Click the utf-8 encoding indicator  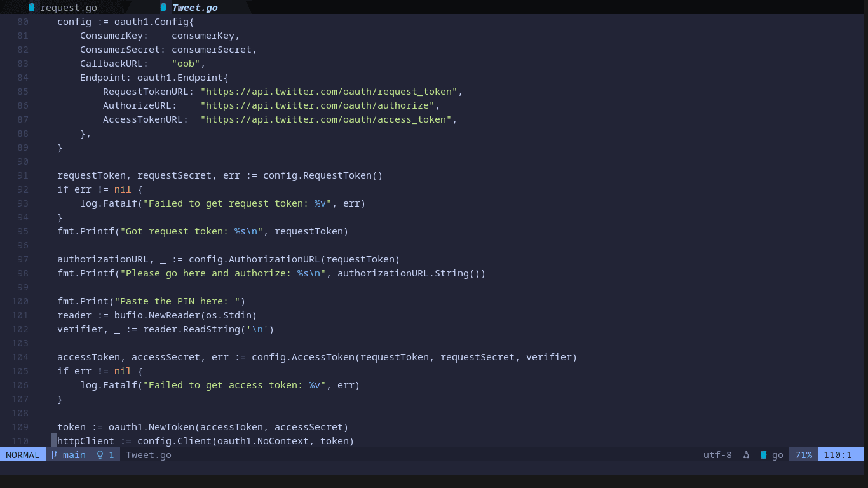(x=717, y=455)
